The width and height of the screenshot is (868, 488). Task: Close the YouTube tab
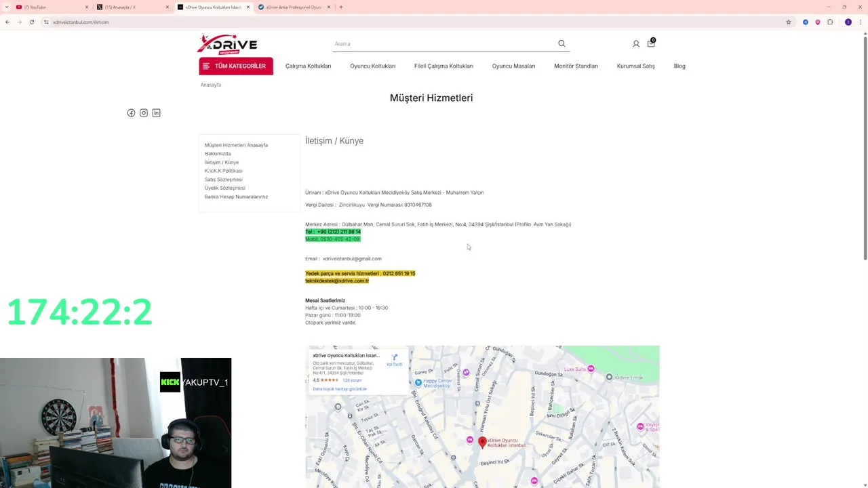(87, 7)
